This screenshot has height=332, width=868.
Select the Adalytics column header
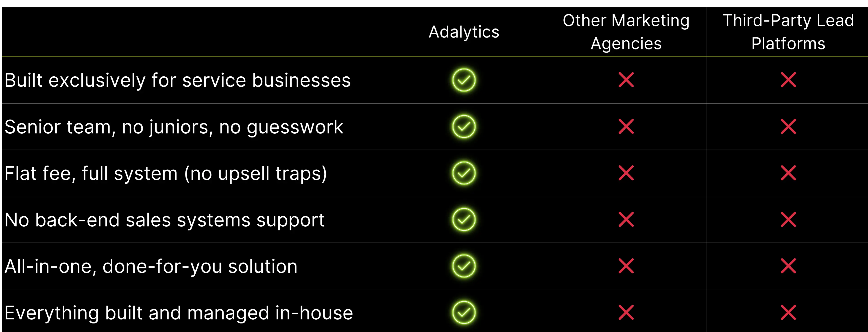pos(464,32)
